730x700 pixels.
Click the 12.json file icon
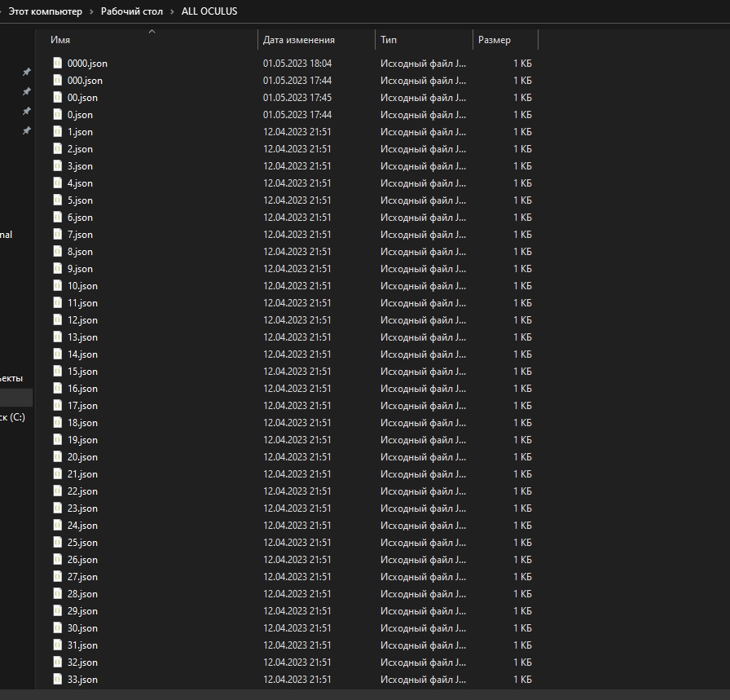tap(58, 319)
